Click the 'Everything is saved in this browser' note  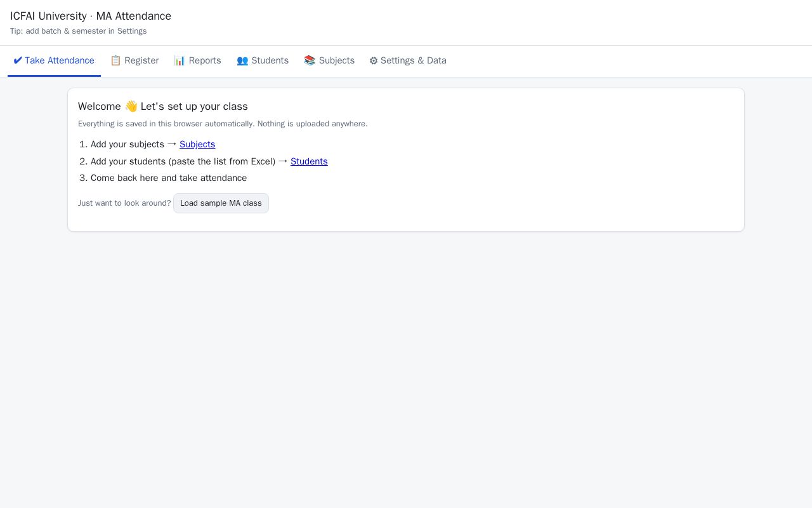pyautogui.click(x=223, y=124)
